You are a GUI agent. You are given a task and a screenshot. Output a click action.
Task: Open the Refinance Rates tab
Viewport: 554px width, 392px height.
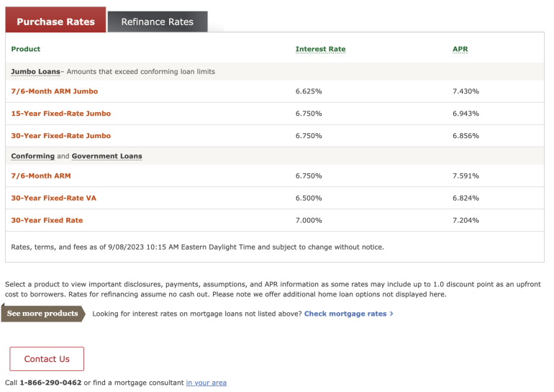pyautogui.click(x=157, y=22)
